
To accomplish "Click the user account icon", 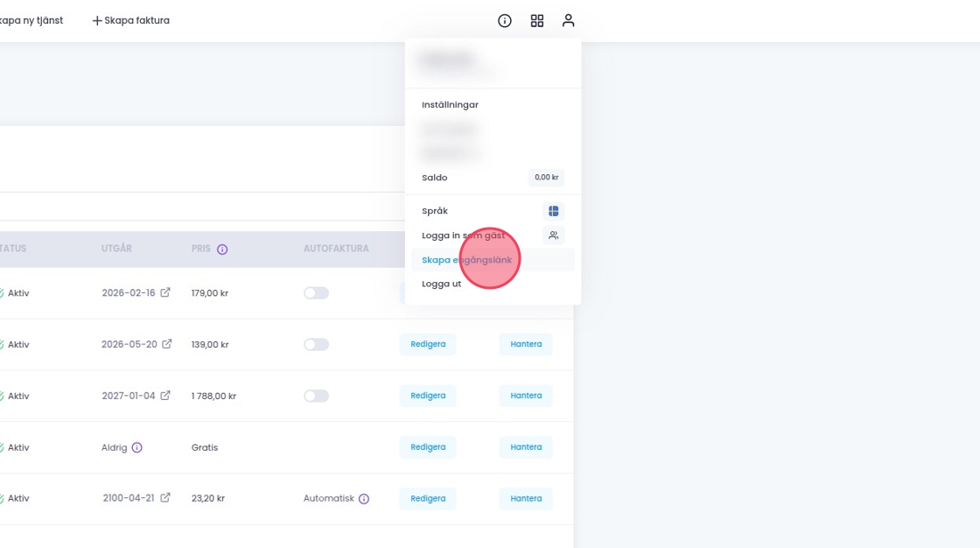I will [x=569, y=21].
